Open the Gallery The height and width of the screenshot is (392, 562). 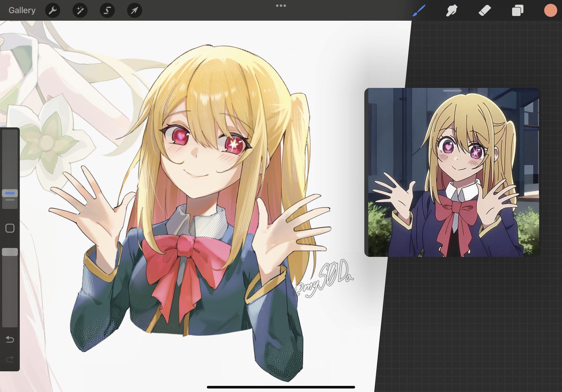22,10
